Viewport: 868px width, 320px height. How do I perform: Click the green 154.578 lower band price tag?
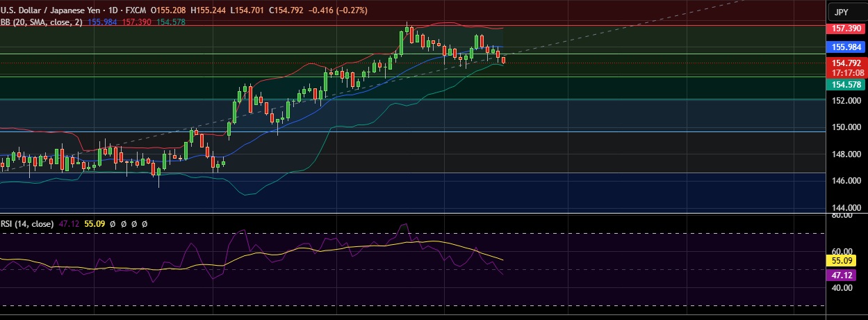pyautogui.click(x=845, y=84)
